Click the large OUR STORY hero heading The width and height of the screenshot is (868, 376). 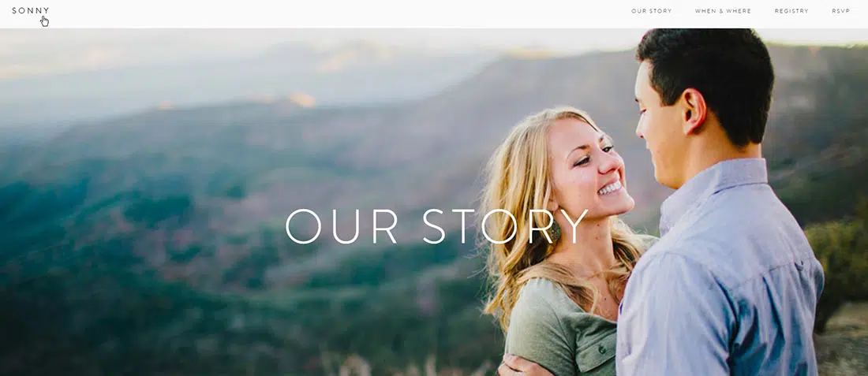point(437,226)
